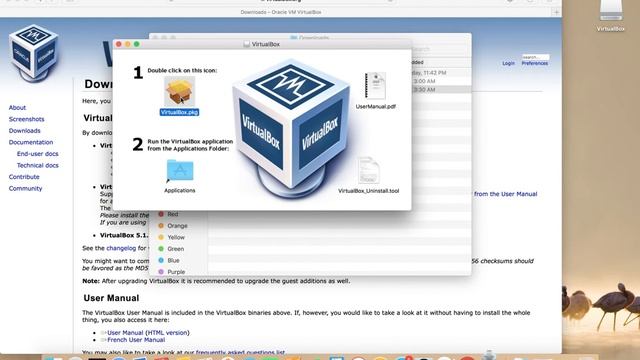The width and height of the screenshot is (640, 360).
Task: Click the VirtualBox.pkg file name label
Action: 180,112
